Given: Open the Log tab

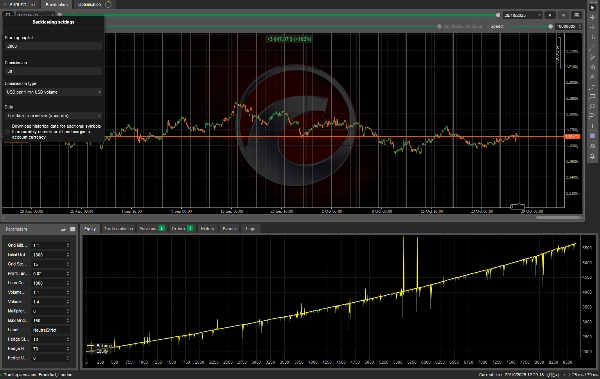Looking at the screenshot, I should [x=250, y=229].
